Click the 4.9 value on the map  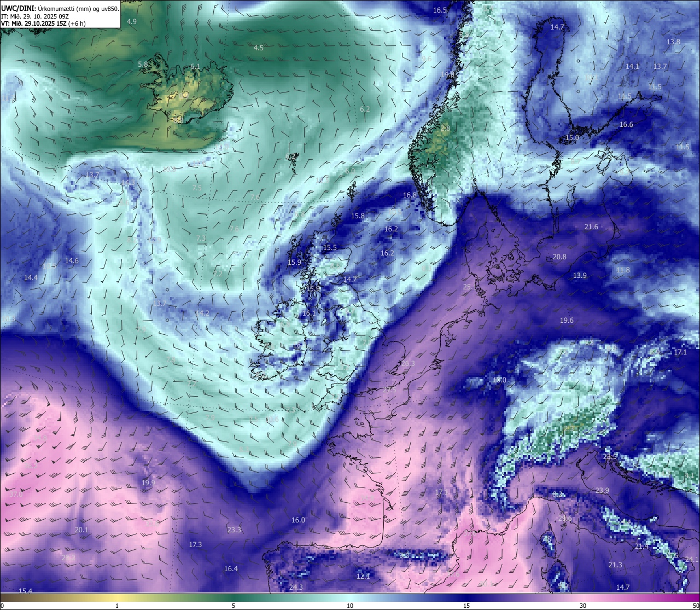pos(132,22)
